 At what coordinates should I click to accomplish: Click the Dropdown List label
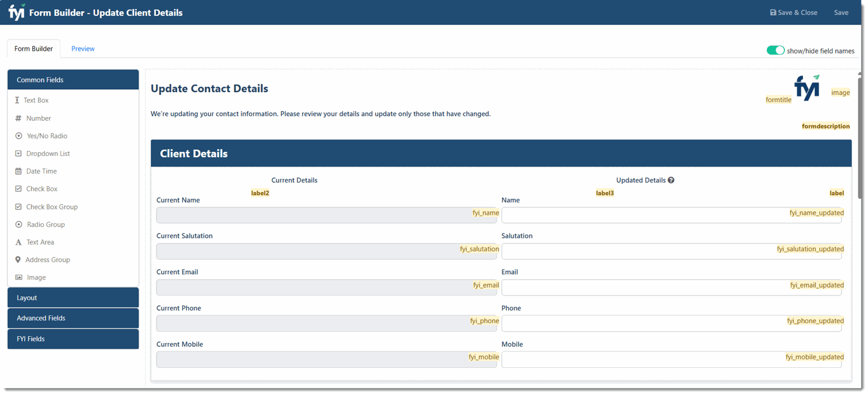48,153
